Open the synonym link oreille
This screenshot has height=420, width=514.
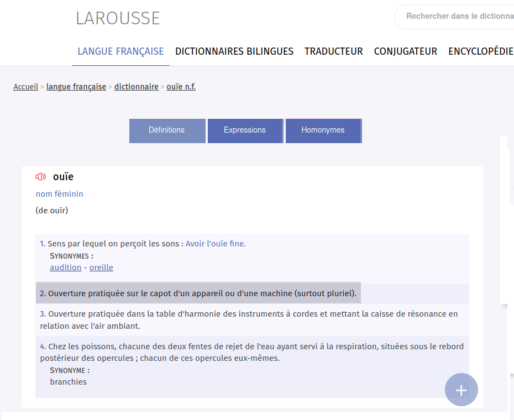coord(101,267)
